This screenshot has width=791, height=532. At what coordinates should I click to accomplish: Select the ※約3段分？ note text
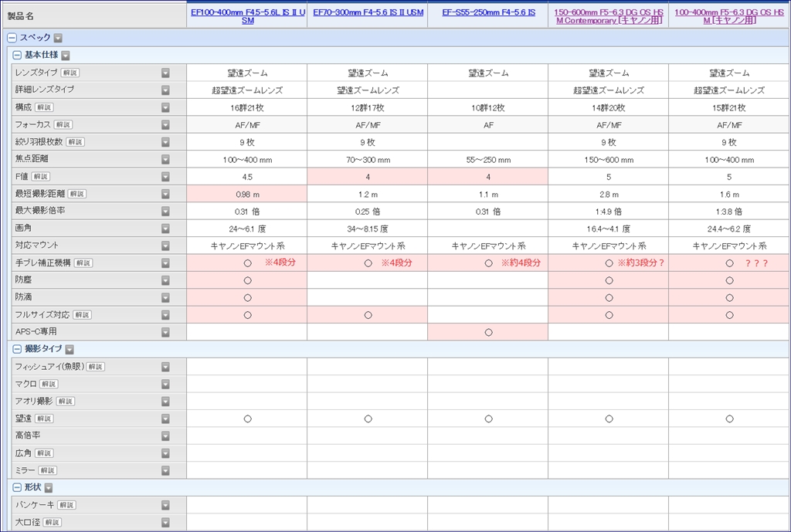(641, 263)
